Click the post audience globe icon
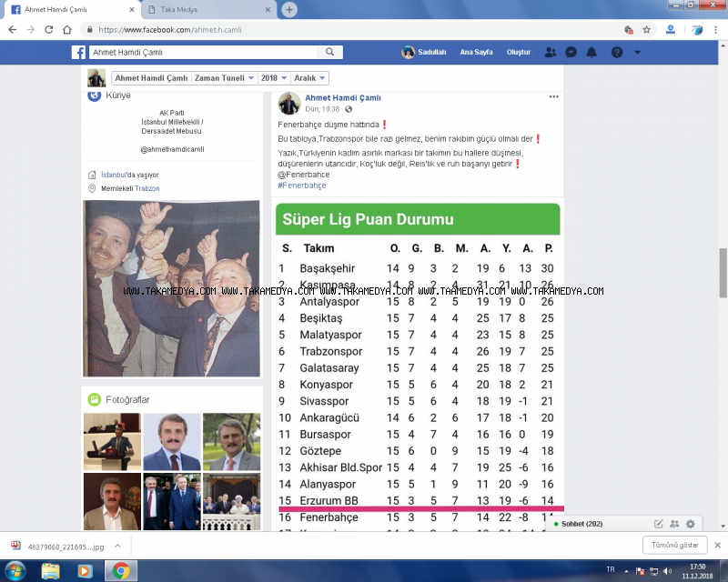The height and width of the screenshot is (582, 728). click(349, 109)
